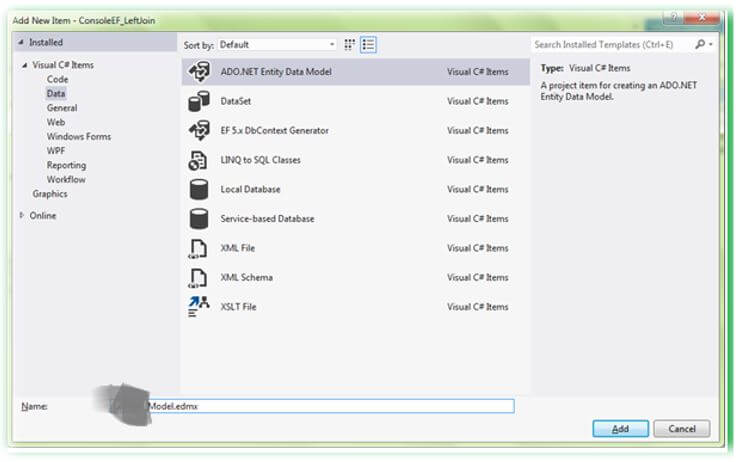752x462 pixels.
Task: Select the Code category
Action: (x=58, y=79)
